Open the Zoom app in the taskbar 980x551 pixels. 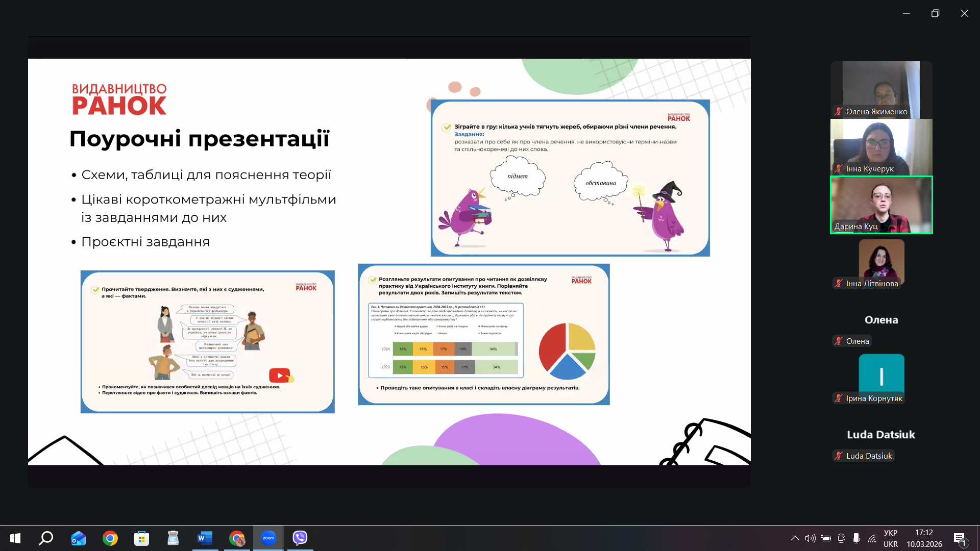click(x=268, y=538)
